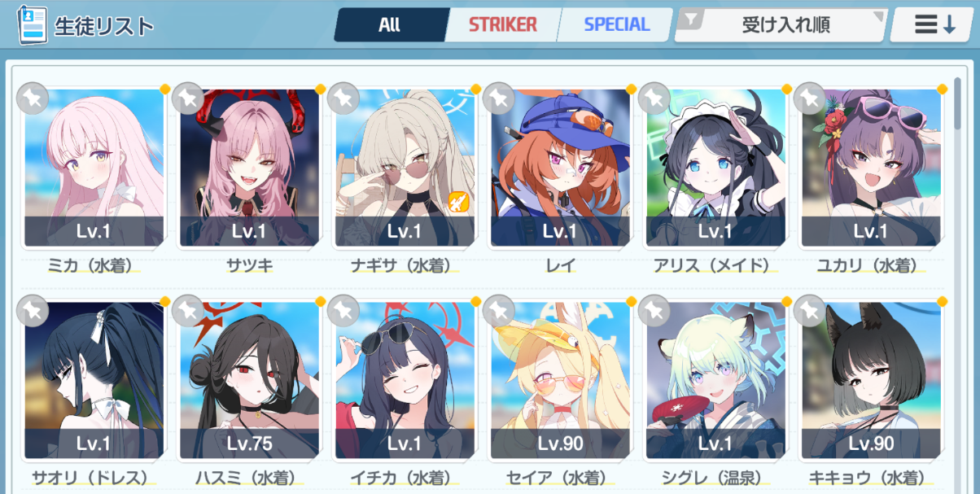980x494 pixels.
Task: Click the pin icon on キキョウ（水着） card
Action: click(x=810, y=310)
